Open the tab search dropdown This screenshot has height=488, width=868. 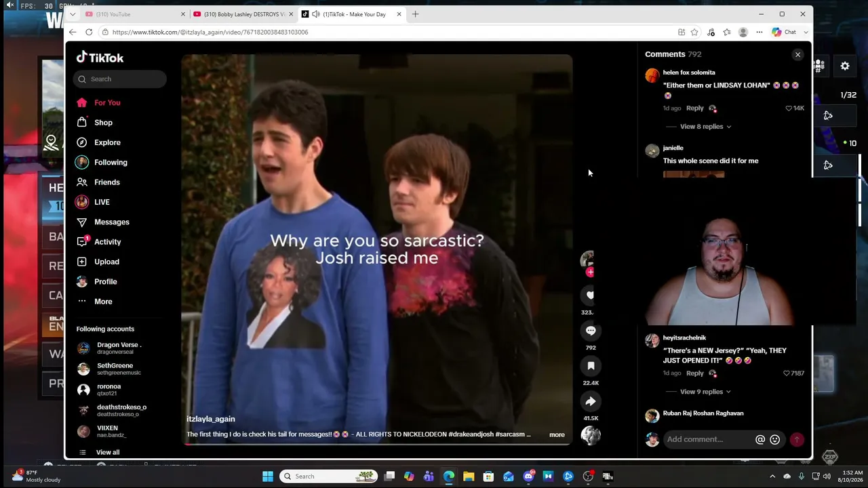pyautogui.click(x=73, y=14)
